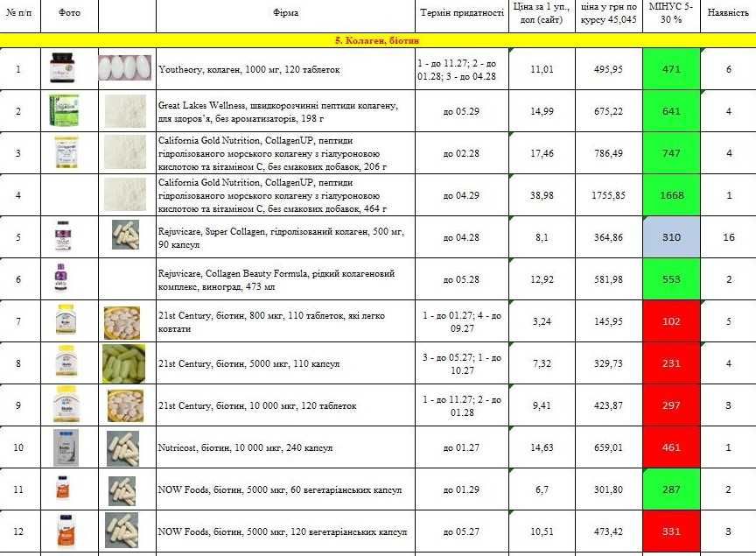Select the Фірма column header
This screenshot has width=756, height=556.
tap(285, 13)
